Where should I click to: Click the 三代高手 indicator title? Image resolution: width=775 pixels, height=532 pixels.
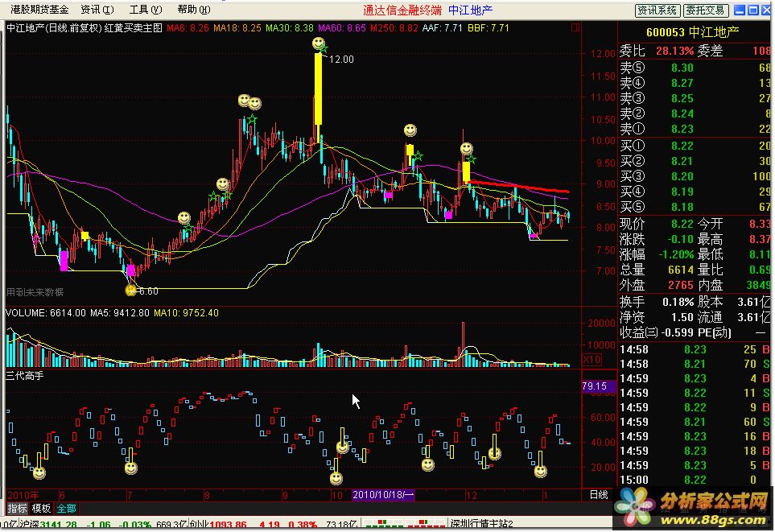click(x=25, y=376)
